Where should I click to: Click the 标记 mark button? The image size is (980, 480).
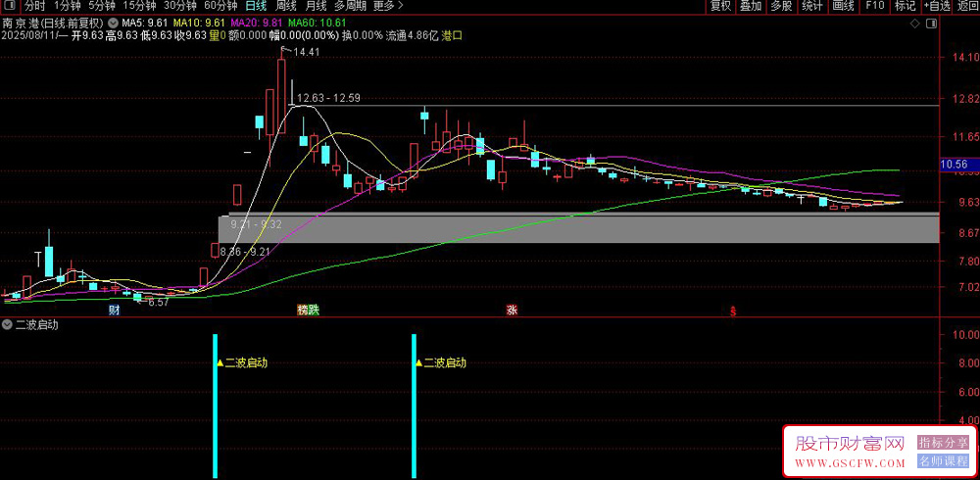pos(905,6)
